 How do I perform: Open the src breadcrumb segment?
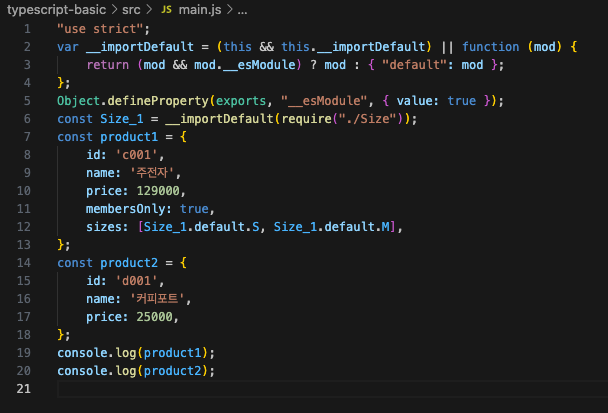[131, 10]
